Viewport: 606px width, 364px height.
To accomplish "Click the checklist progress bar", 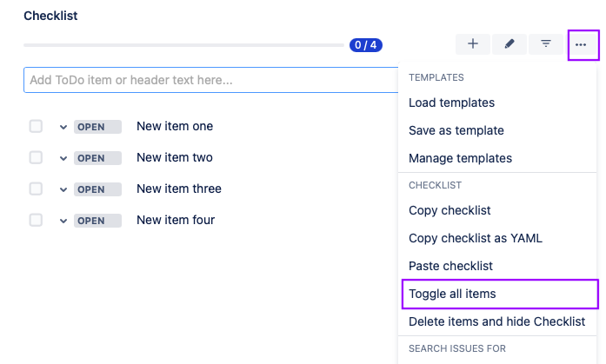I will [x=184, y=45].
